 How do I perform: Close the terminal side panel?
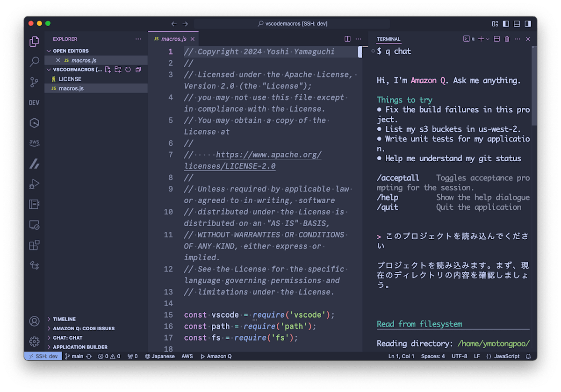pyautogui.click(x=528, y=39)
